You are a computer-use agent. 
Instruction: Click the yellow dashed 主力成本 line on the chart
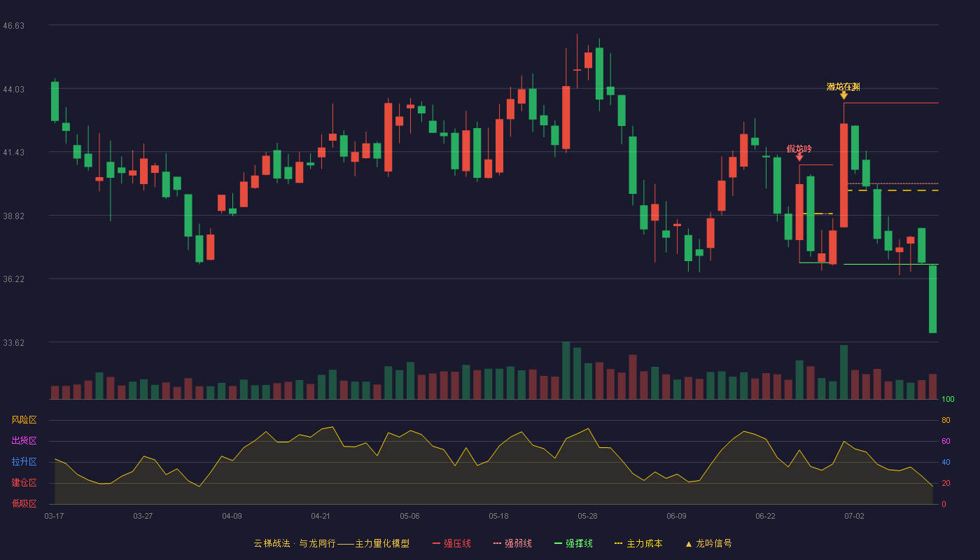click(x=892, y=190)
